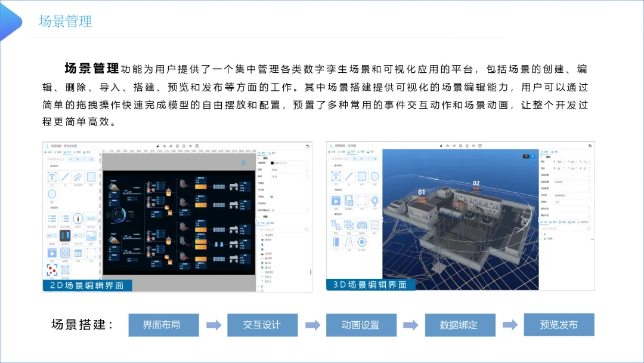This screenshot has height=363, width=644.
Task: Select the dark vertical-bars component in 2D editor
Action: 65,236
